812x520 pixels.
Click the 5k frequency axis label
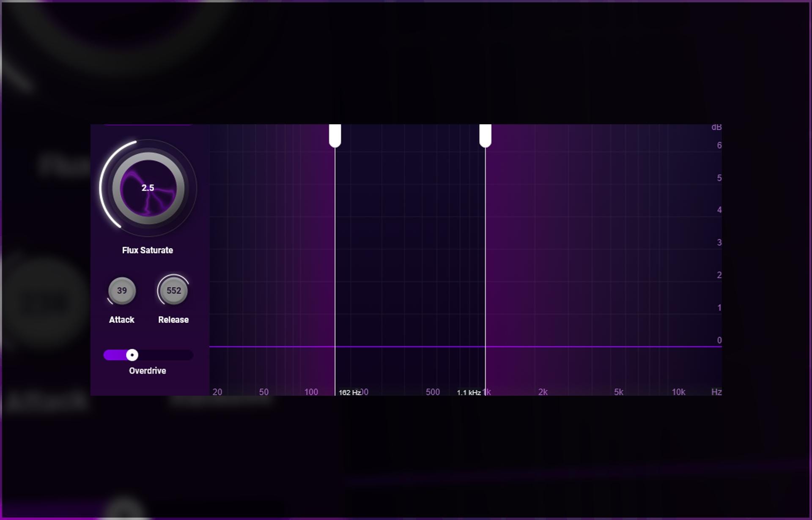619,392
